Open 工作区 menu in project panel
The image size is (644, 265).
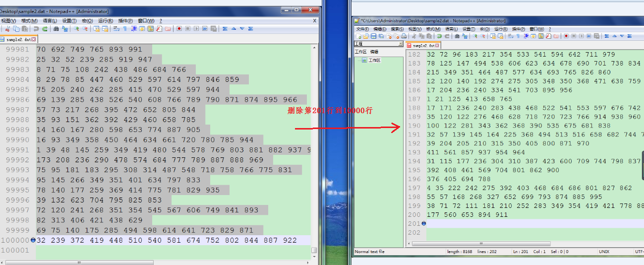360,52
